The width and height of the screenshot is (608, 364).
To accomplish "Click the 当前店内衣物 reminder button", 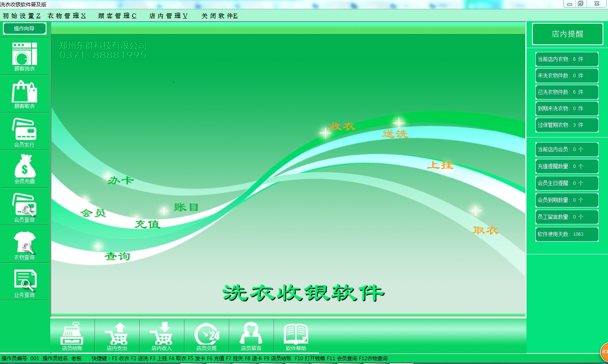I will 567,59.
